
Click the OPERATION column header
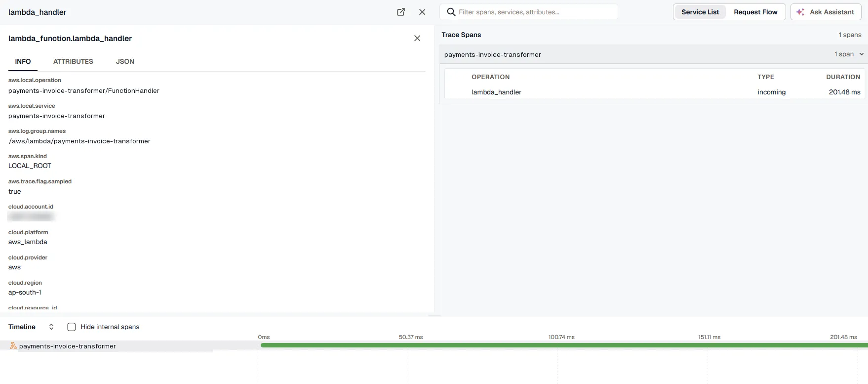(490, 77)
